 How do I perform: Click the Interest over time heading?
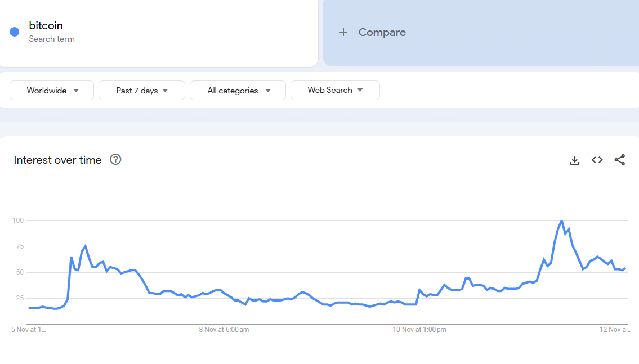pos(57,160)
